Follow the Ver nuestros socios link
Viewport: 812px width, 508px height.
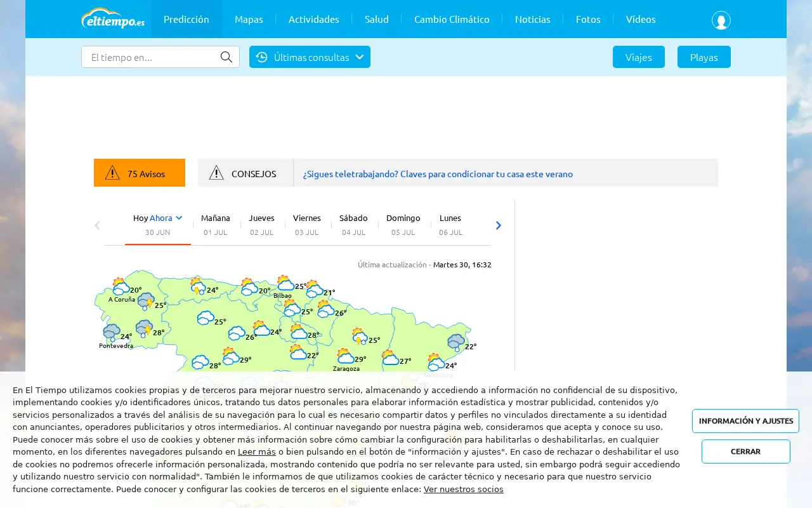464,490
